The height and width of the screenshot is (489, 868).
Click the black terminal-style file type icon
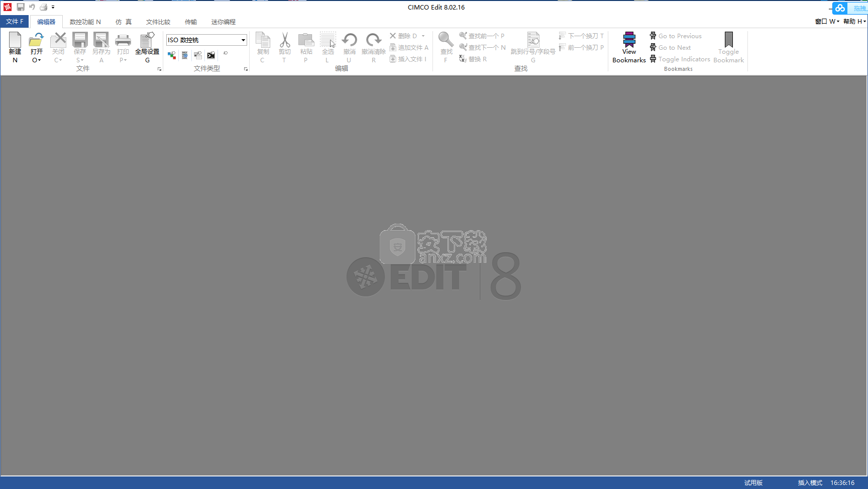[x=211, y=55]
